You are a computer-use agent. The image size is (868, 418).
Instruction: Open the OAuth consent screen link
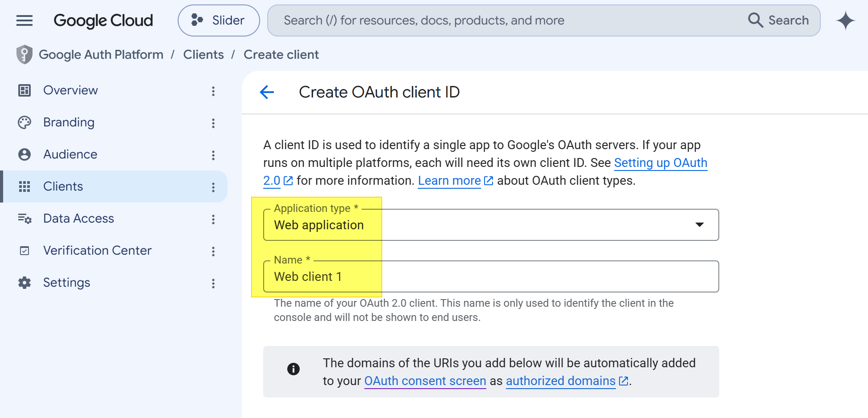click(x=425, y=381)
